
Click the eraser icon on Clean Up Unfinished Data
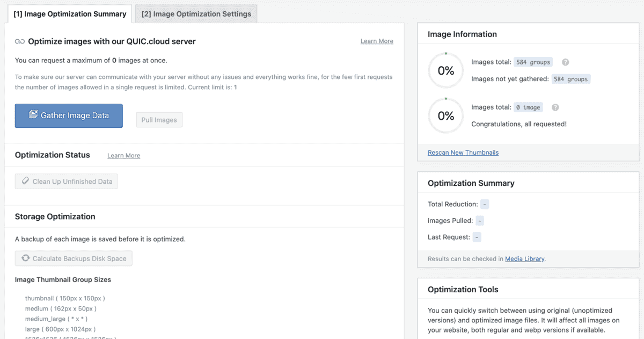point(25,182)
